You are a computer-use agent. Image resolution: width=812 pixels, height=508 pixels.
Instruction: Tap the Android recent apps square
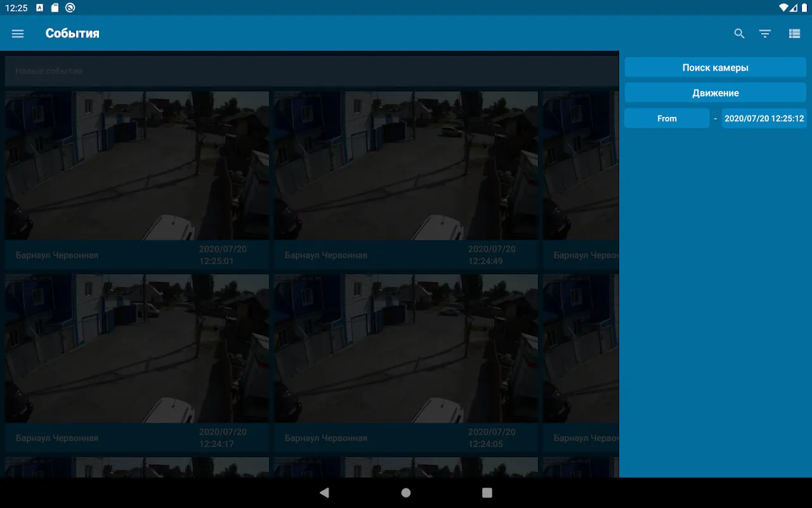click(x=487, y=493)
